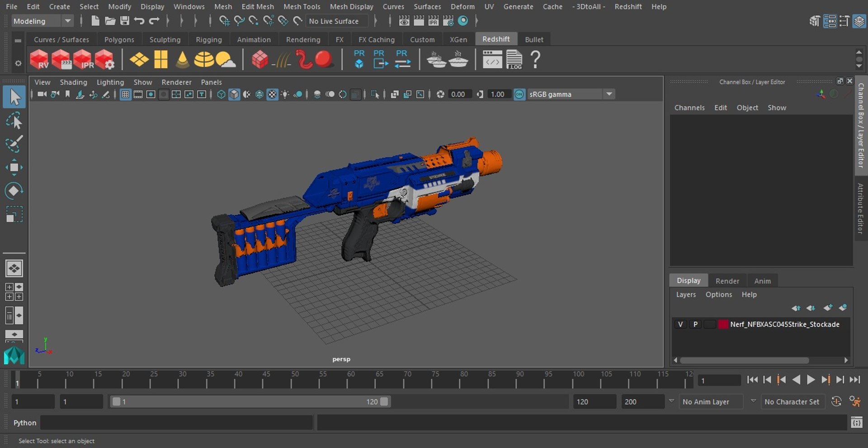This screenshot has height=448, width=868.
Task: Click the layer list horizontal scrollbar
Action: pyautogui.click(x=744, y=360)
